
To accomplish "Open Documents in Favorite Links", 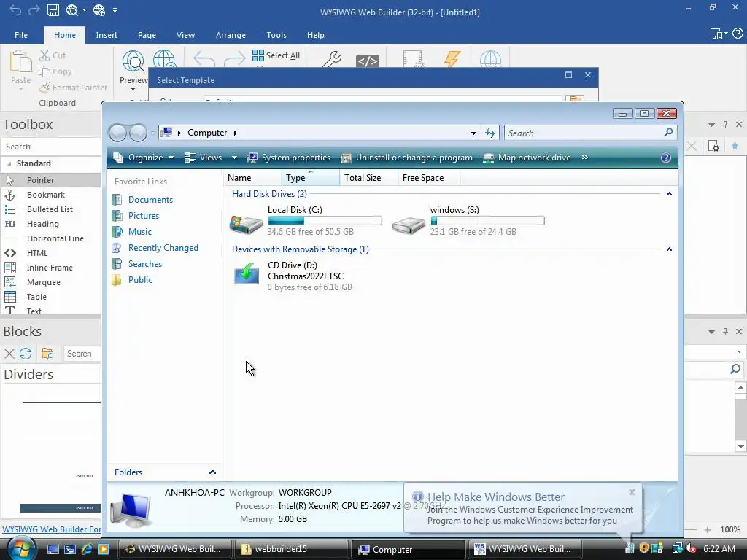I will tap(150, 200).
